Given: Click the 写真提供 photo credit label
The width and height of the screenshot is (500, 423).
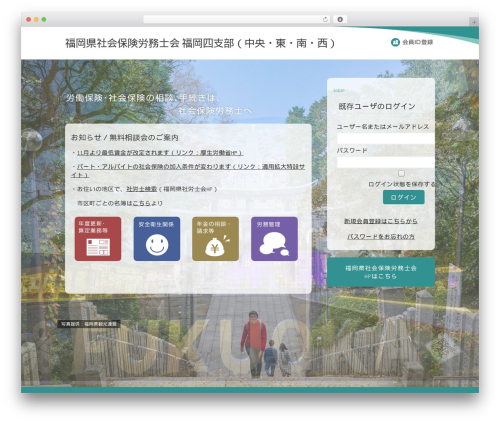Looking at the screenshot, I should [89, 324].
